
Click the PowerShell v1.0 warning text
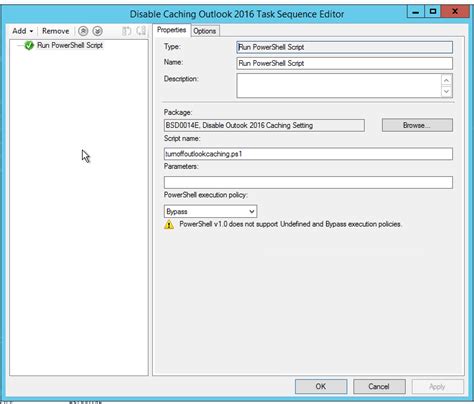[290, 224]
